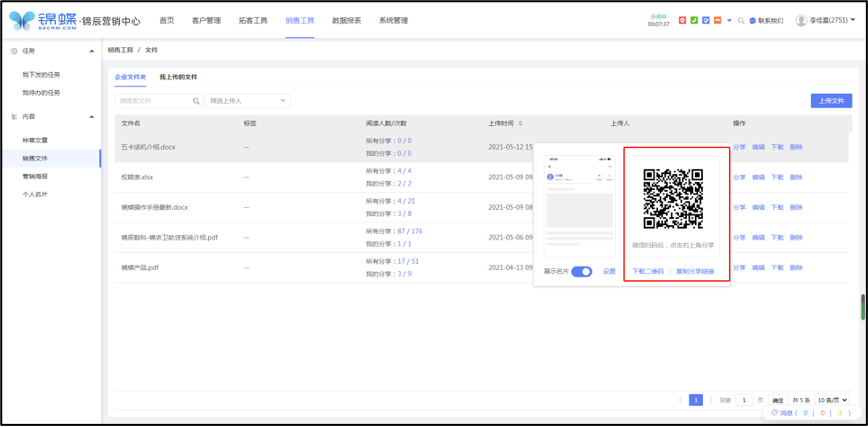Click the search magnifier in file search box
The width and height of the screenshot is (868, 427).
pos(196,101)
